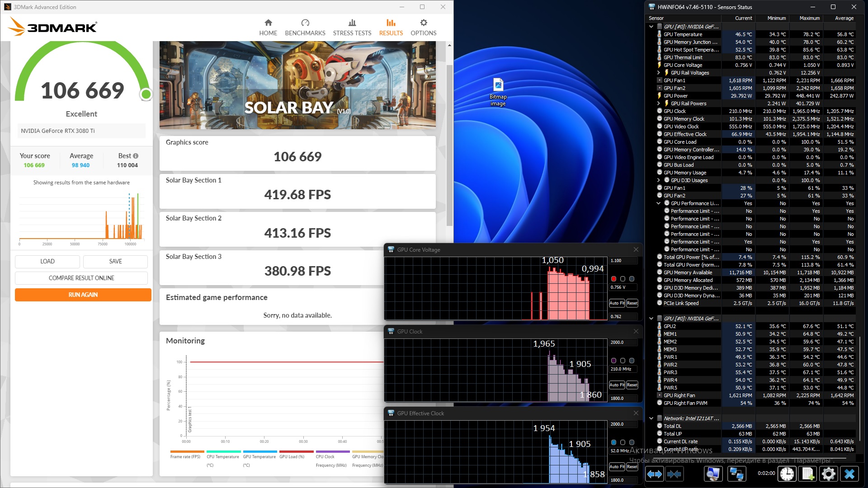The height and width of the screenshot is (488, 868).
Task: Open the remote network computers icon
Action: pyautogui.click(x=736, y=474)
